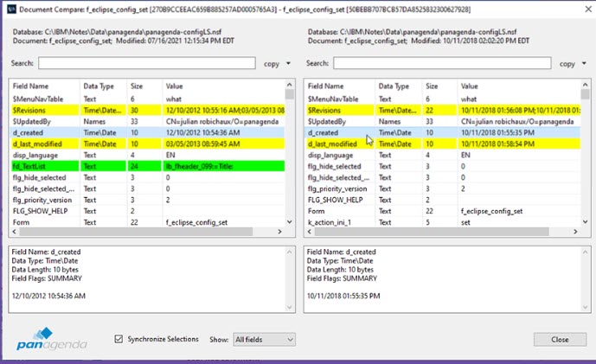The width and height of the screenshot is (596, 364).
Task: Select $MenuNavTable row in left table
Action: coord(147,99)
